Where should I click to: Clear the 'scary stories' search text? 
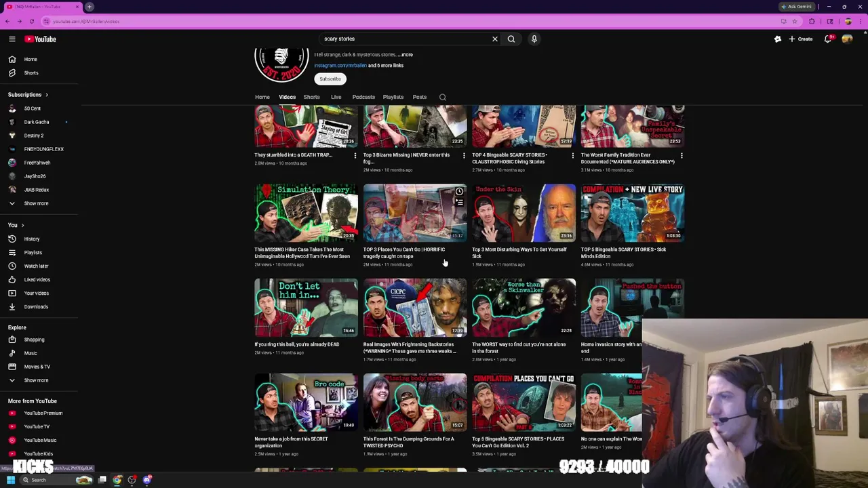(495, 39)
